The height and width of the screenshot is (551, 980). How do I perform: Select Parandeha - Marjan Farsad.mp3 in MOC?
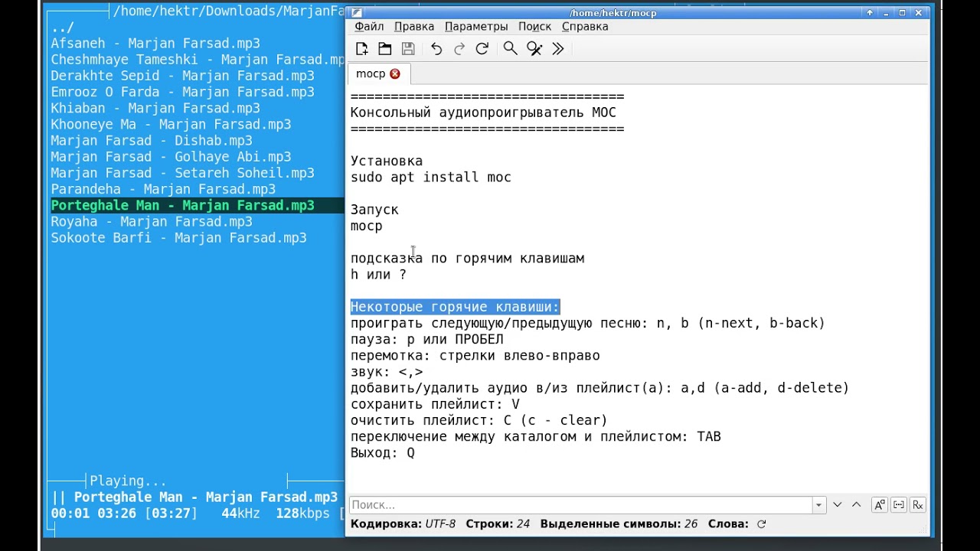pos(163,189)
